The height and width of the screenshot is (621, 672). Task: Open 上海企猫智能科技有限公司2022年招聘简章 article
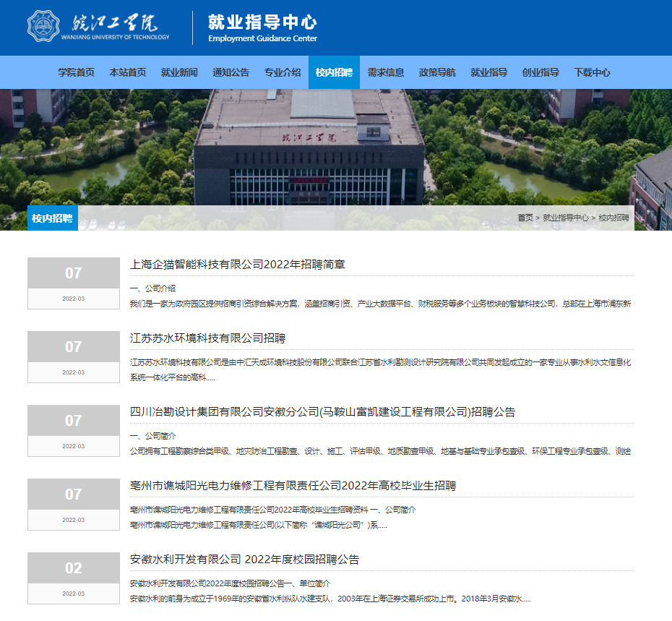[238, 265]
